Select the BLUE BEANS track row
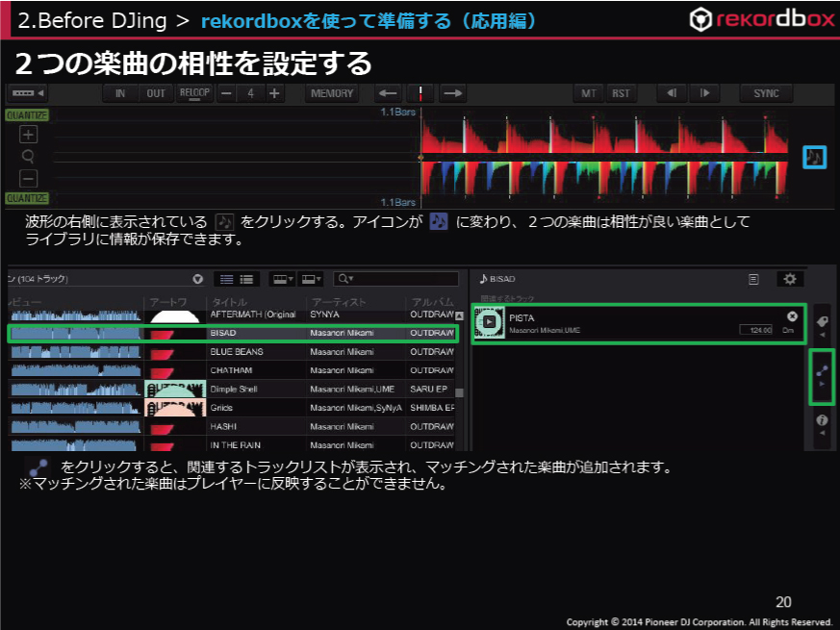Image resolution: width=840 pixels, height=630 pixels. click(232, 352)
